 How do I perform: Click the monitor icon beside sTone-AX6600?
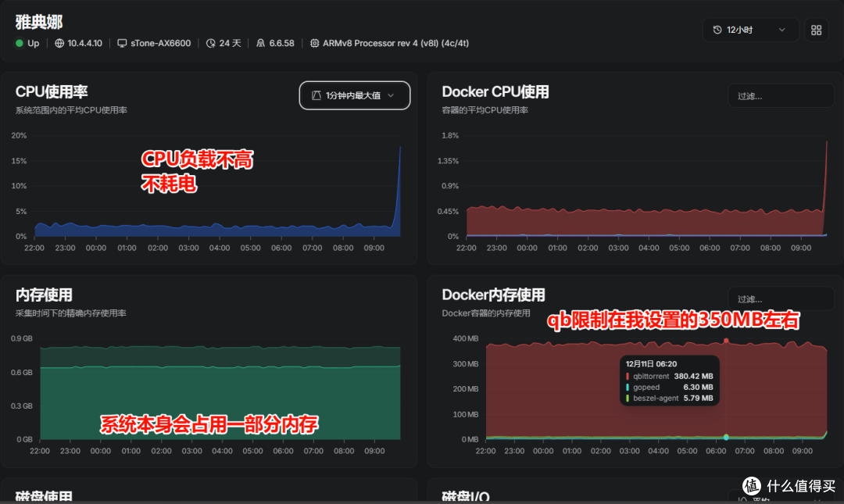click(122, 43)
